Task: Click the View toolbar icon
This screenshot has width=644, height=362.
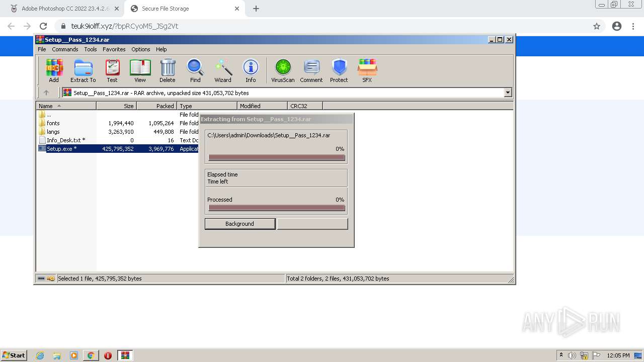Action: coord(140,71)
